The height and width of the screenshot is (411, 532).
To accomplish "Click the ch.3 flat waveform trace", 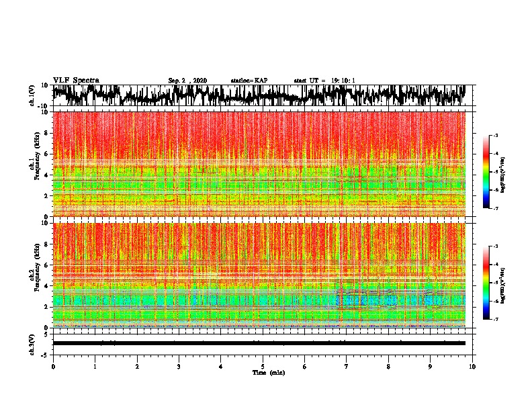I will 259,343.
